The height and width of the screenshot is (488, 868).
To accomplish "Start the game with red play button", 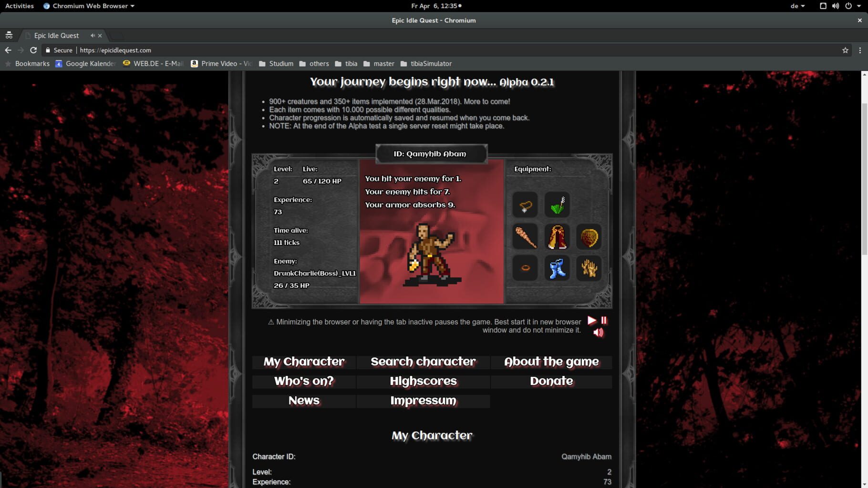I will coord(592,320).
